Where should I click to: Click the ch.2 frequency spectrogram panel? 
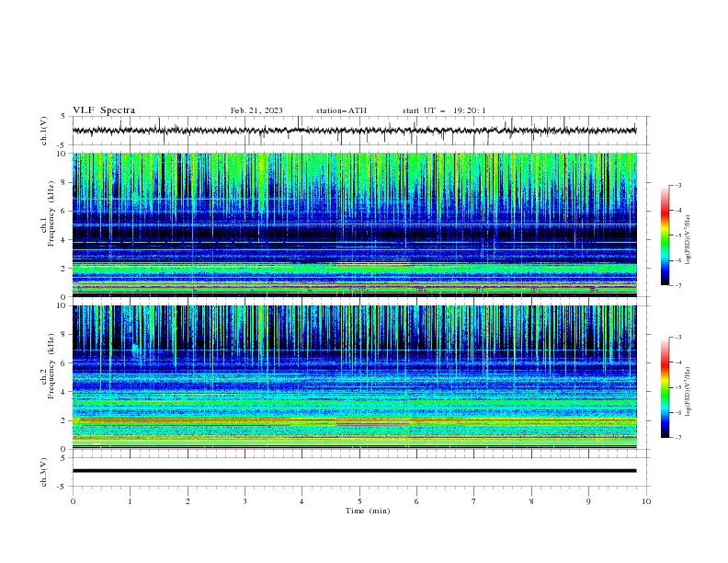point(354,377)
